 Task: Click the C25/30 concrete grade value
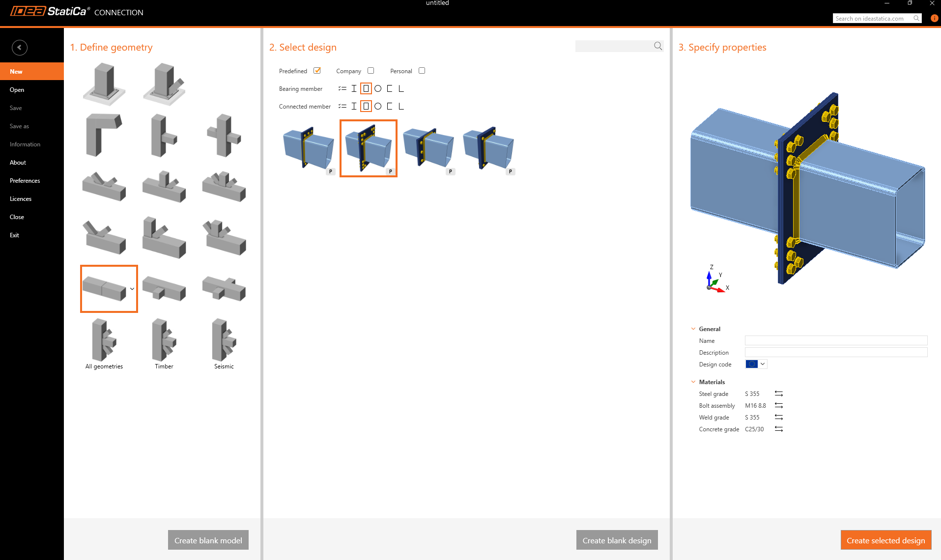(x=754, y=429)
